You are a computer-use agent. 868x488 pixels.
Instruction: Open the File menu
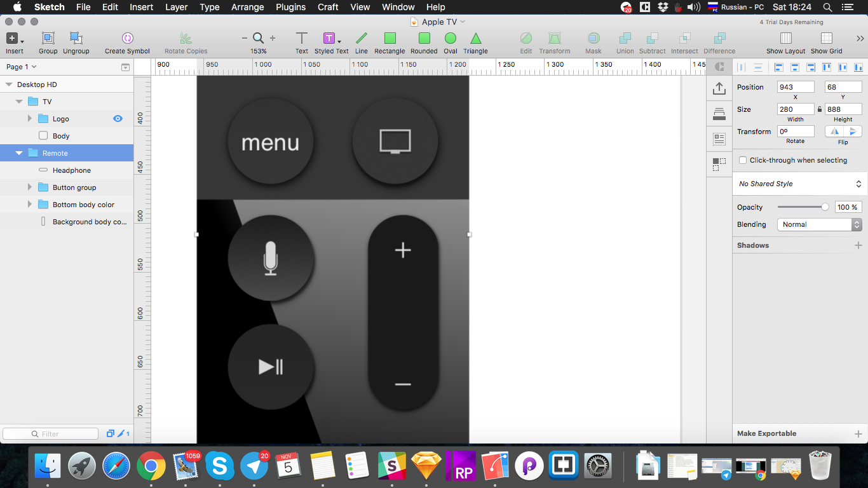click(x=83, y=7)
